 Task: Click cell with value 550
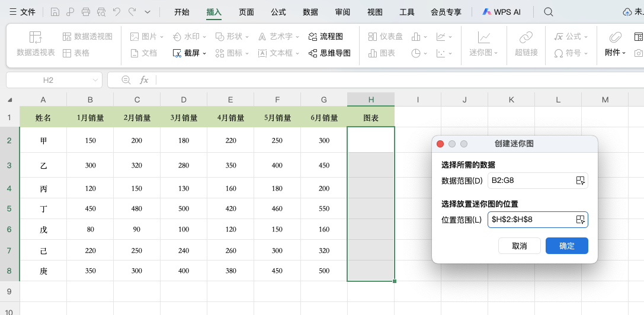(x=324, y=208)
